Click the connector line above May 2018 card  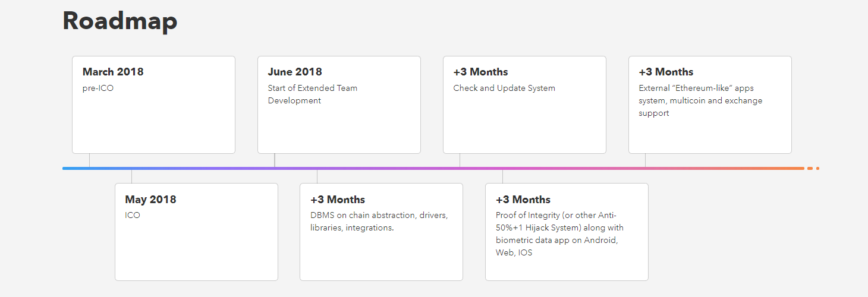pyautogui.click(x=131, y=176)
